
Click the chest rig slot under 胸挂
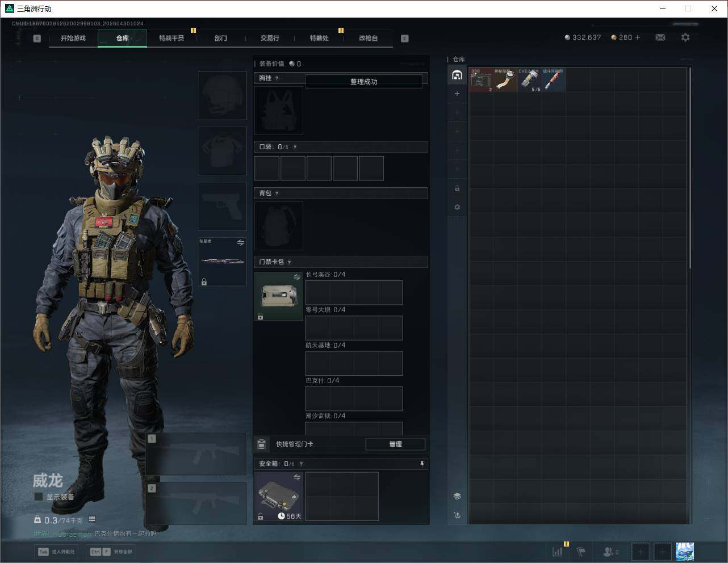pos(279,110)
